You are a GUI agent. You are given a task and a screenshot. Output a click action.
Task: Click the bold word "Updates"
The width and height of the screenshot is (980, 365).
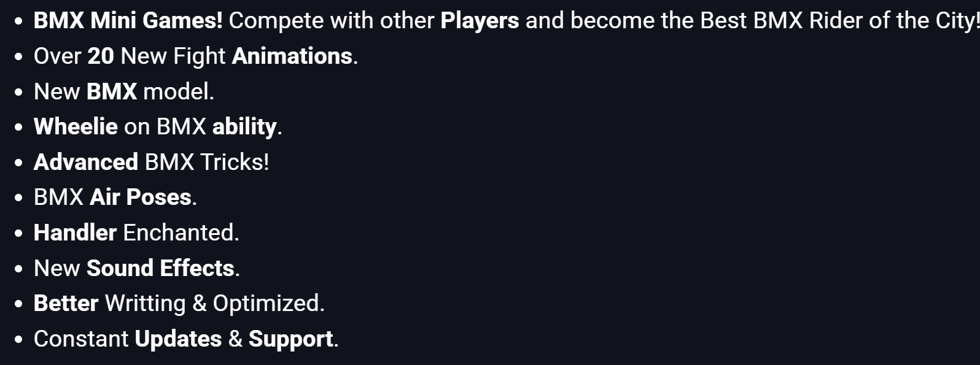(178, 339)
